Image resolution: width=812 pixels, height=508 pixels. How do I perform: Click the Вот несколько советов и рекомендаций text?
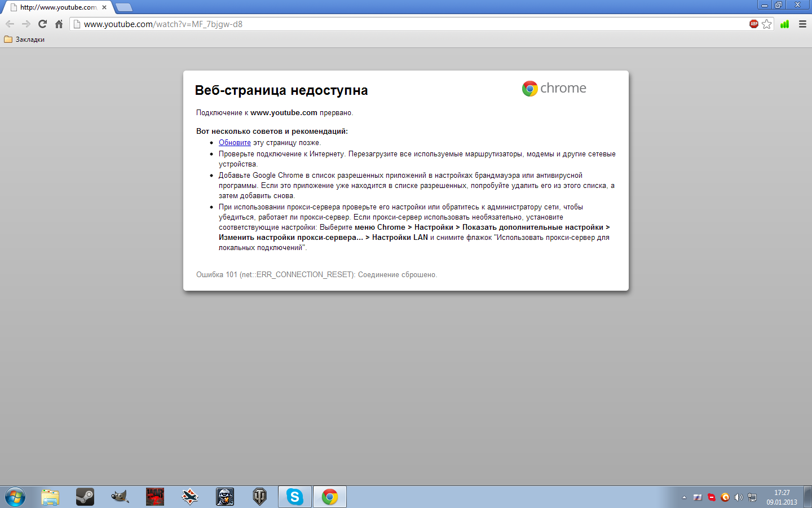[x=272, y=131]
